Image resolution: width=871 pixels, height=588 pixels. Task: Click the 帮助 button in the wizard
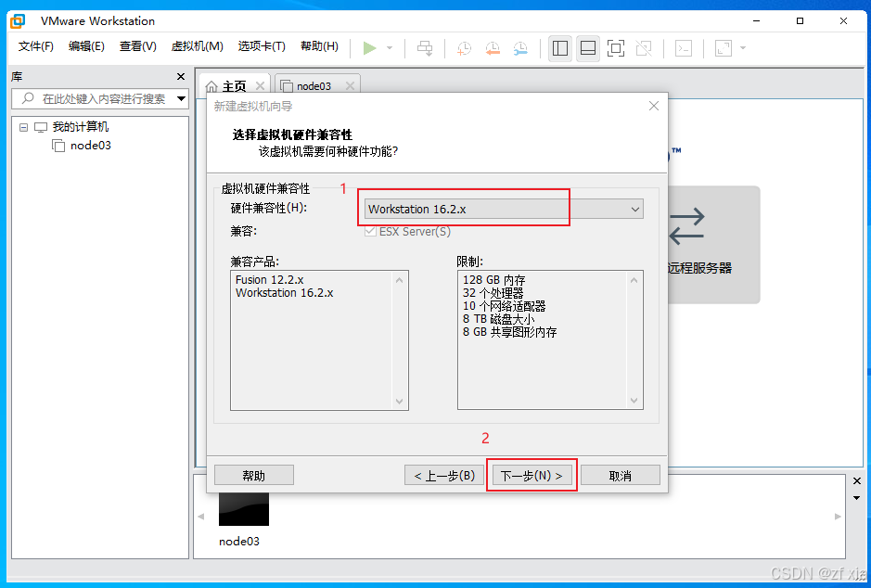[x=254, y=475]
